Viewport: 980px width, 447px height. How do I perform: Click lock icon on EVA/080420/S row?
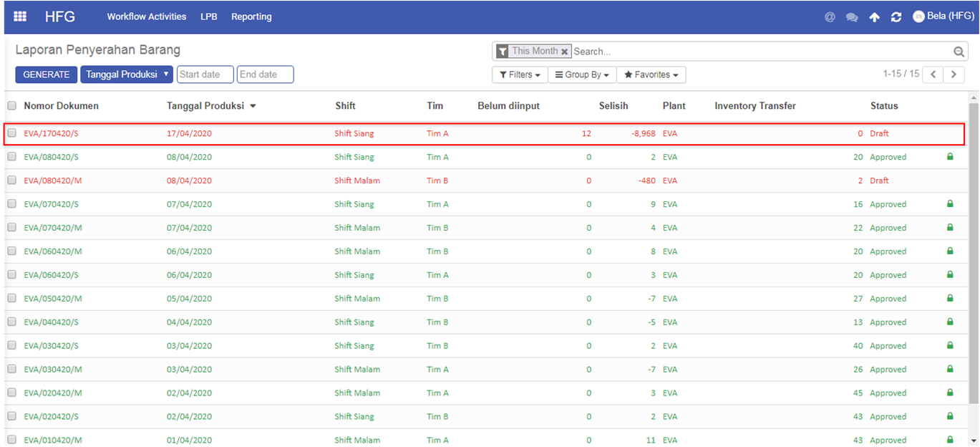pos(950,156)
